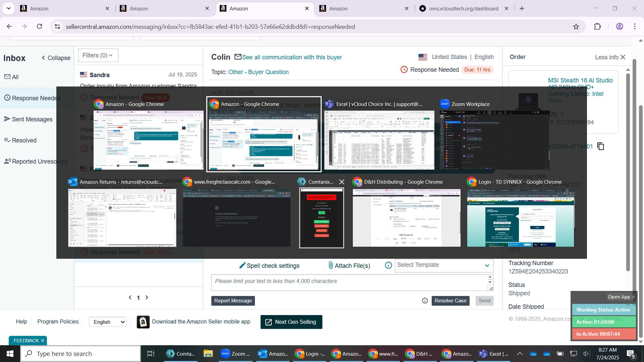View site information icon in address bar

57,26
